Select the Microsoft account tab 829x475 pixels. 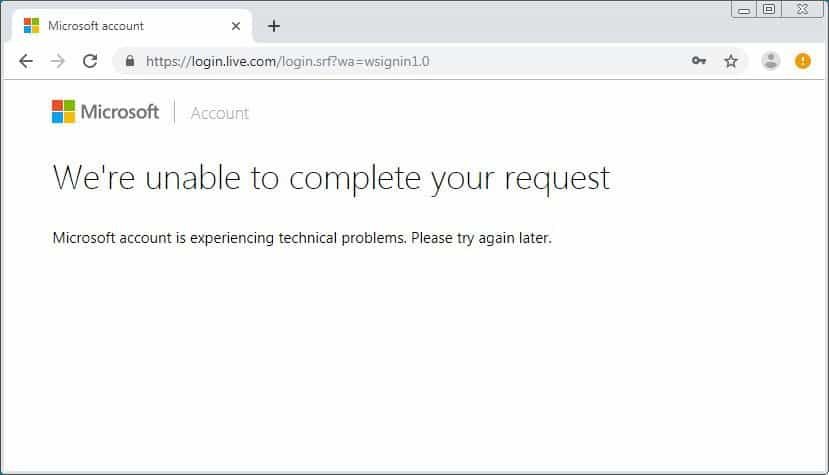[131, 26]
